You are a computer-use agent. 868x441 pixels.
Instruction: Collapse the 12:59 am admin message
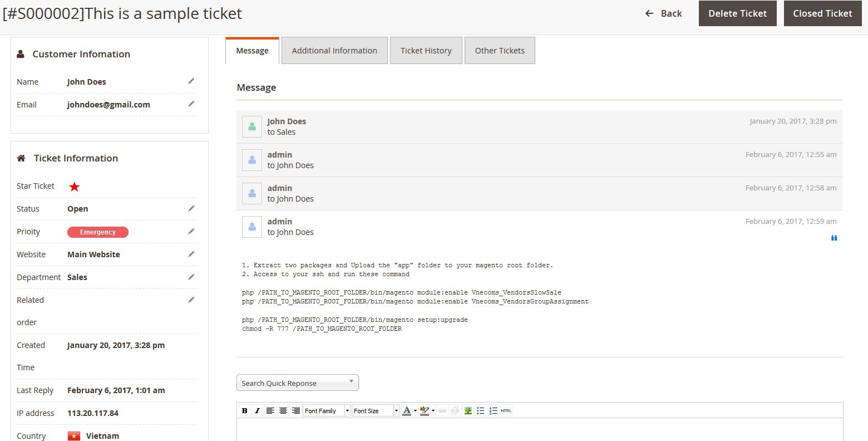(x=539, y=227)
